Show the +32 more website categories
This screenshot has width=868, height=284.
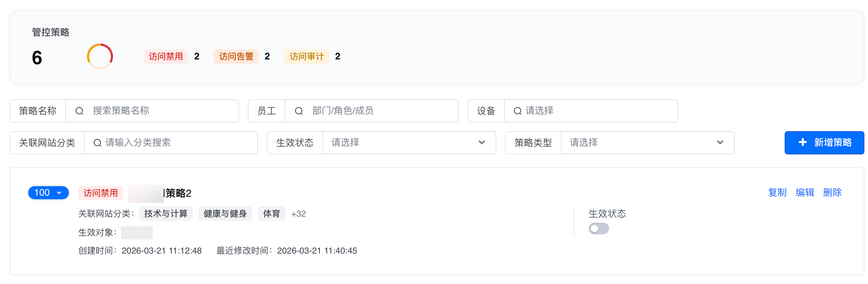299,214
